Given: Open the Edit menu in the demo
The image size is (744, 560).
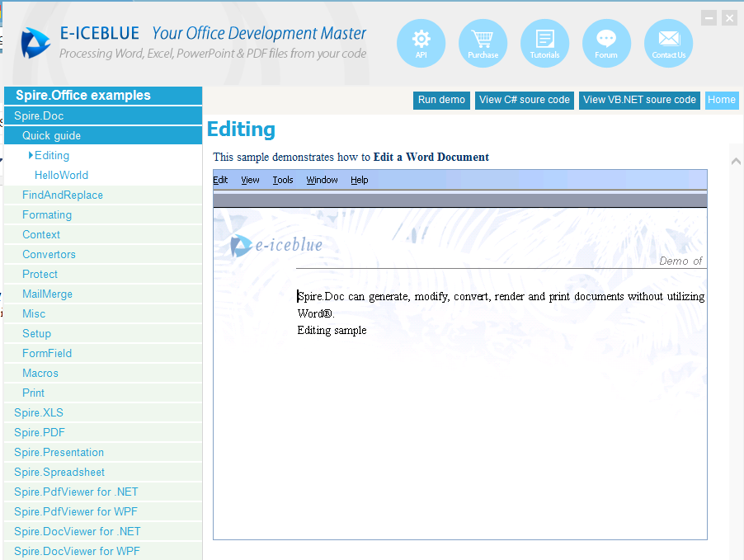Looking at the screenshot, I should point(220,180).
